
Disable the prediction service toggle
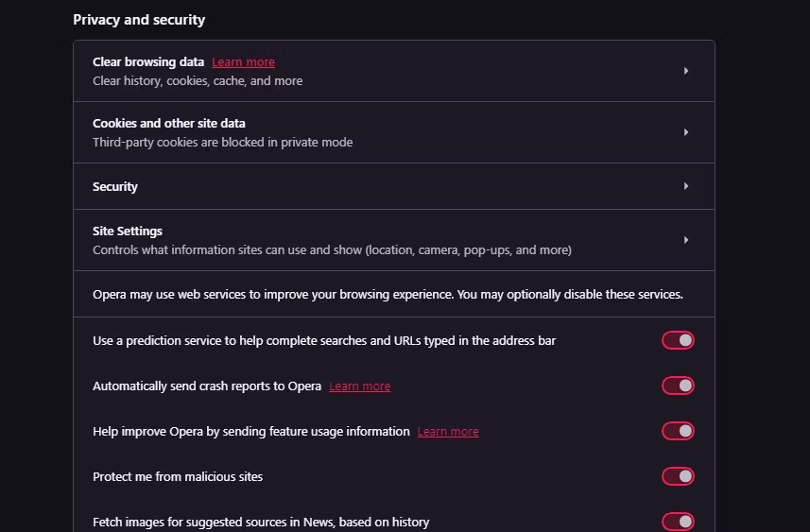[x=678, y=340]
